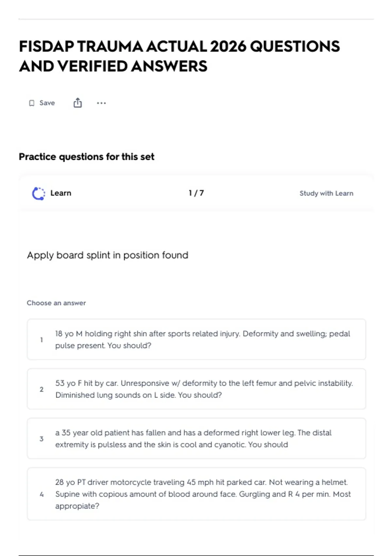Click the Choose an answer label
Viewport: 392px width, 556px height.
coord(56,303)
